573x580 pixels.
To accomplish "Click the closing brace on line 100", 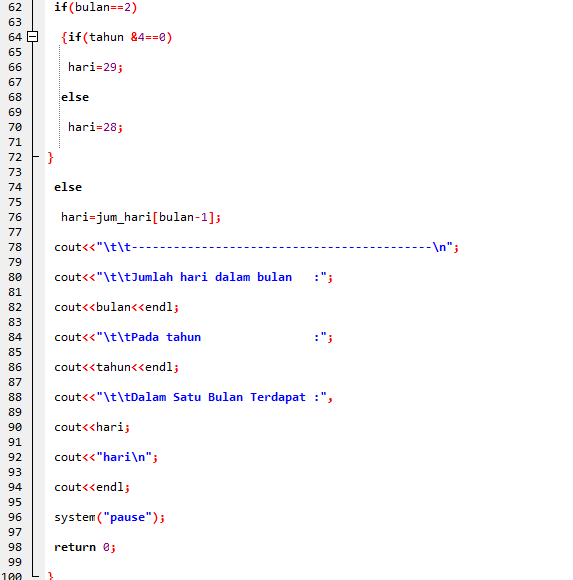I will tap(50, 576).
